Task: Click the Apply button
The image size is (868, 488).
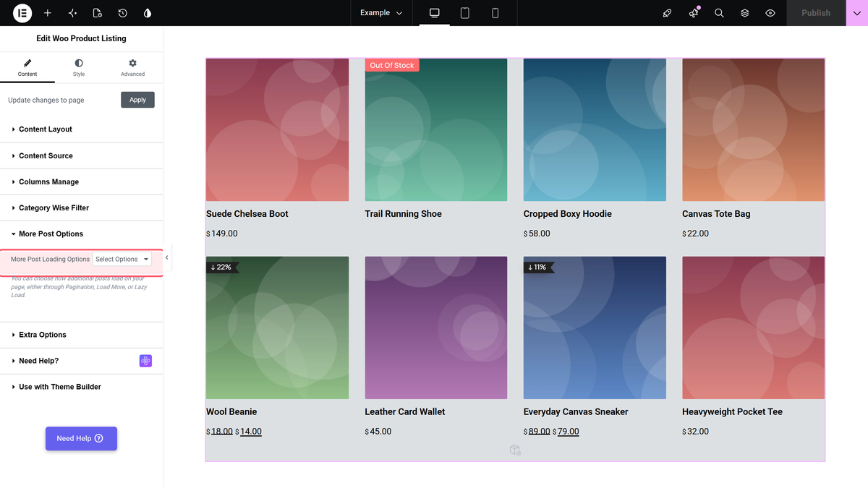Action: click(137, 100)
